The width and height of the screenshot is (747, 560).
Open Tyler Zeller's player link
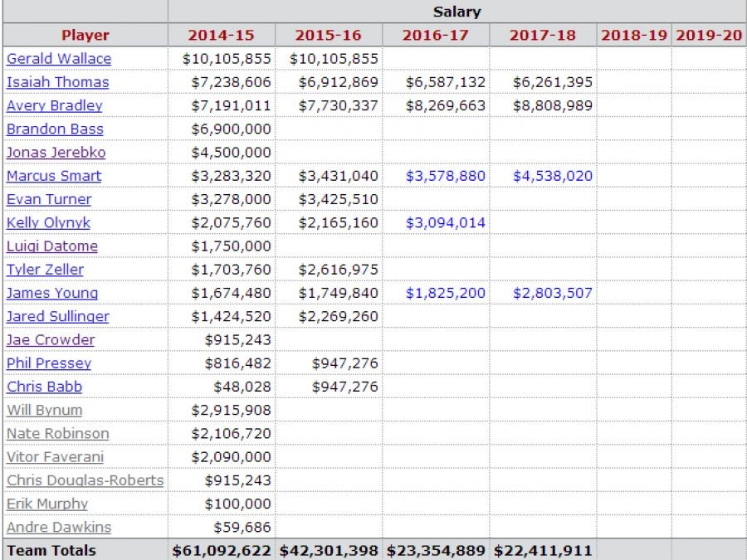[x=45, y=270]
